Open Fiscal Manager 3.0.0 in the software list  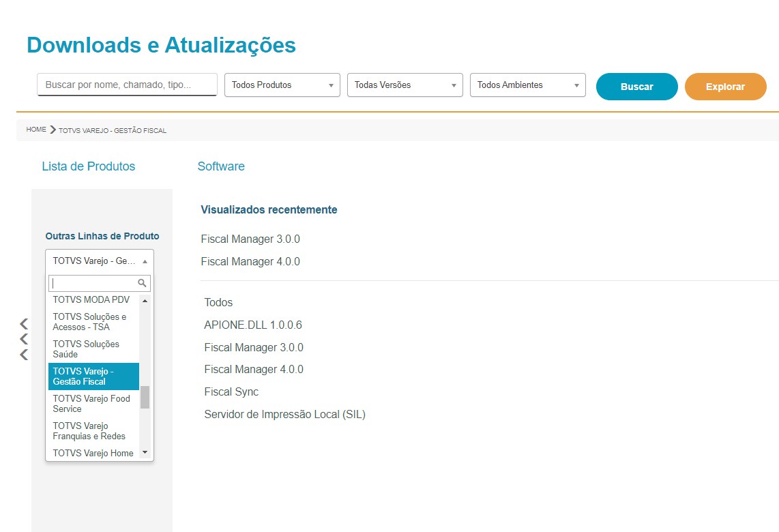(x=254, y=347)
